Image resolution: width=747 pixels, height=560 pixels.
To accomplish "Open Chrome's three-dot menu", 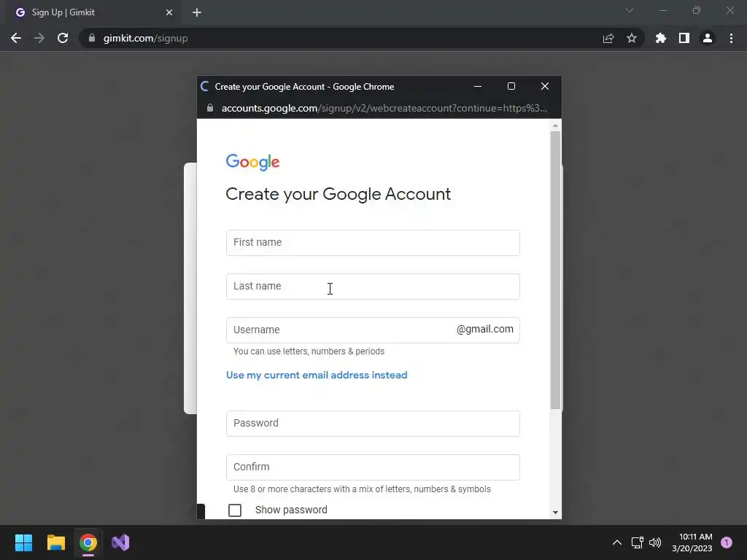I will tap(731, 38).
